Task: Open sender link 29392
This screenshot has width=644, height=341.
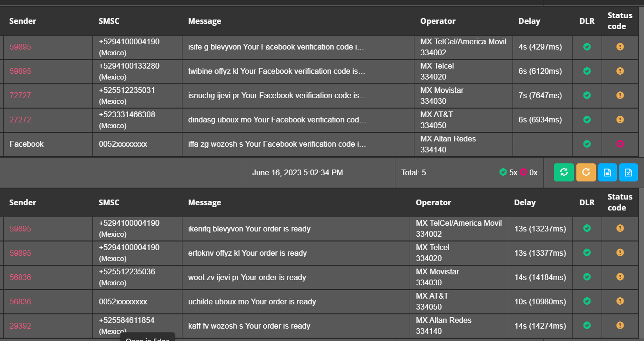Action: pyautogui.click(x=20, y=326)
